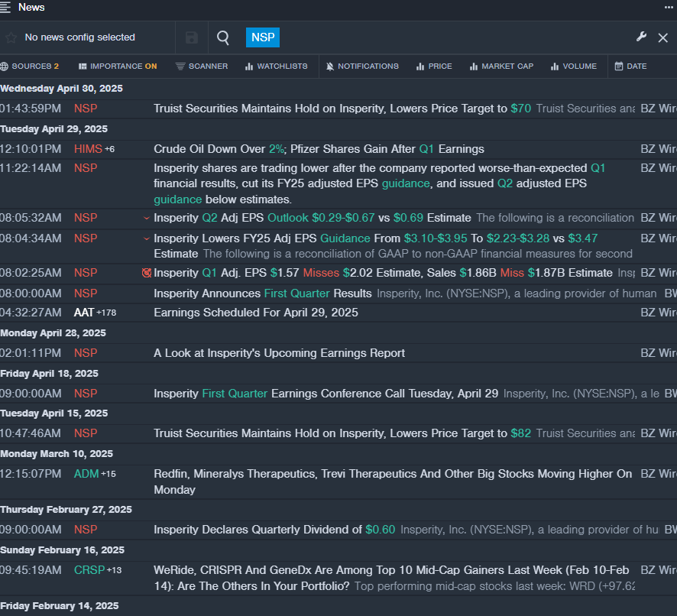Open 'Insperity Declares Quarterly Dividend of $0.60'
Screen dimensions: 677x616
[x=274, y=530]
